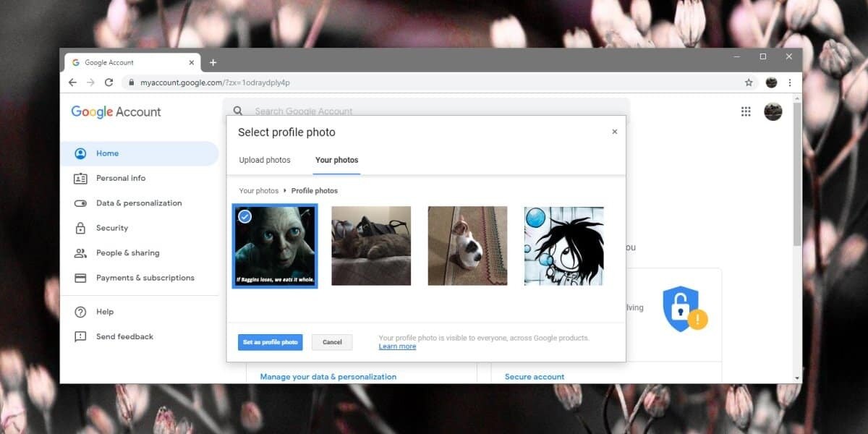This screenshot has height=434, width=868.
Task: Open the Learn more link
Action: tap(397, 346)
